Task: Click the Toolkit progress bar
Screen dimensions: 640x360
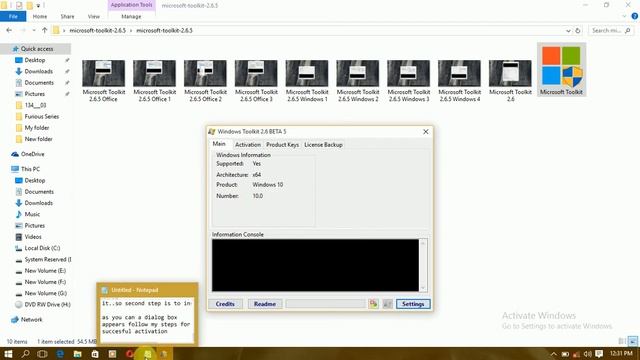Action: click(x=325, y=304)
